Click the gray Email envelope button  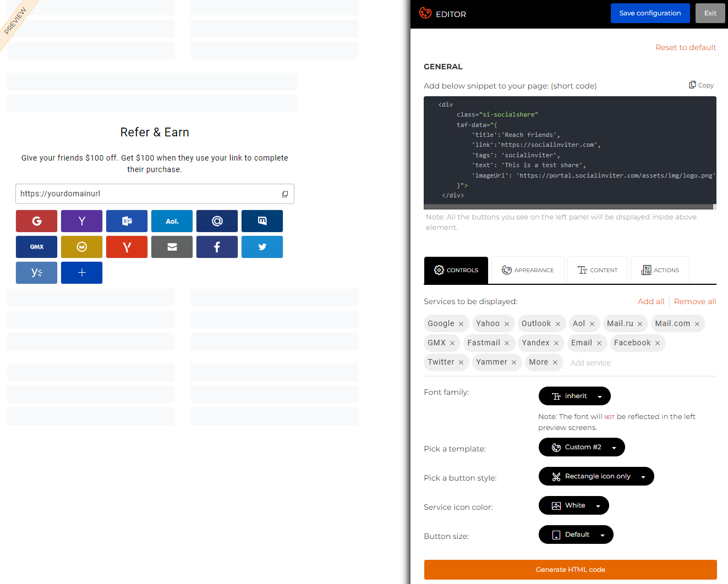tap(172, 247)
